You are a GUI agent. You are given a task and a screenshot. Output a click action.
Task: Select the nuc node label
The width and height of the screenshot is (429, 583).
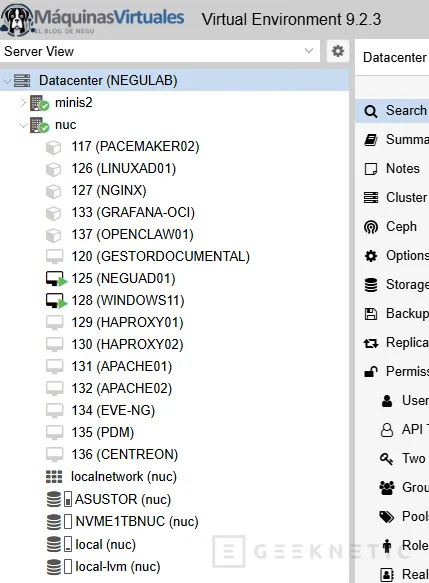(x=65, y=125)
